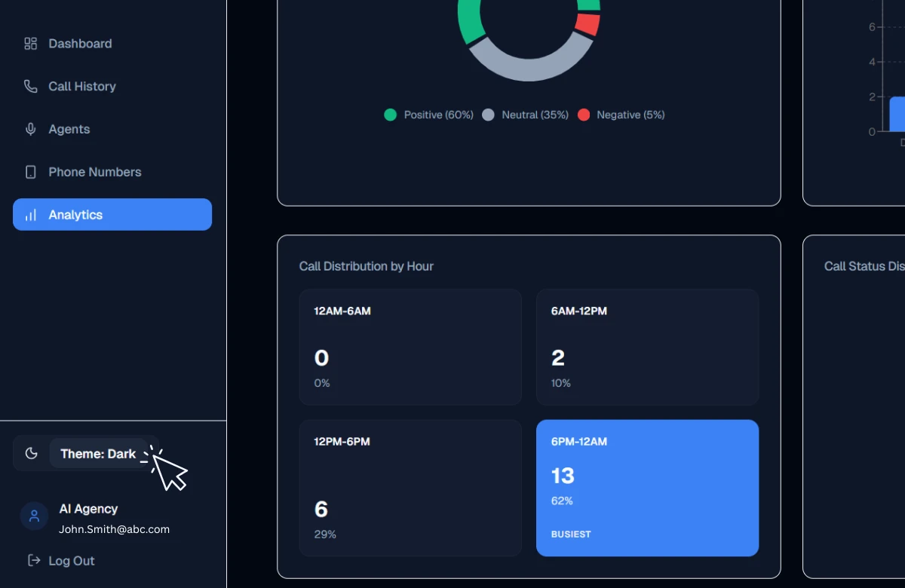This screenshot has width=905, height=588.
Task: Click the BUSIEST label
Action: 571,534
